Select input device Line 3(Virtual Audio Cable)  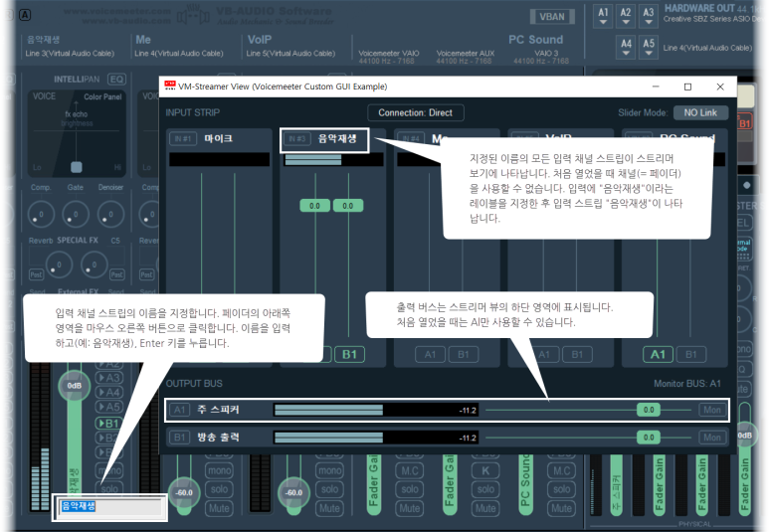click(70, 54)
